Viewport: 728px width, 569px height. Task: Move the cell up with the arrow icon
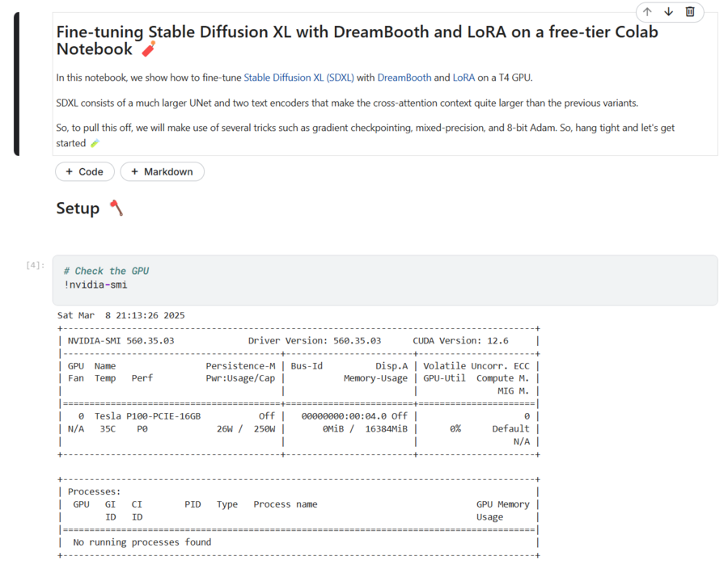click(x=647, y=12)
